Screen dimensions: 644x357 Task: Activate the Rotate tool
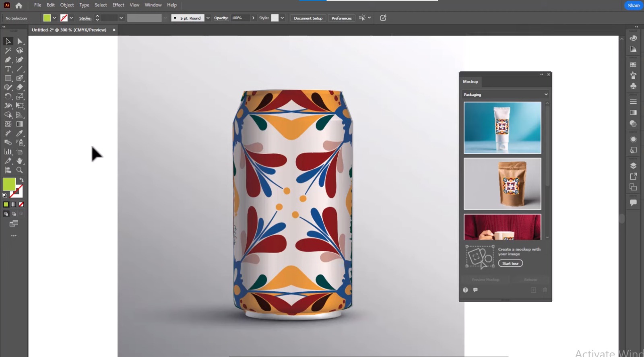click(x=8, y=97)
